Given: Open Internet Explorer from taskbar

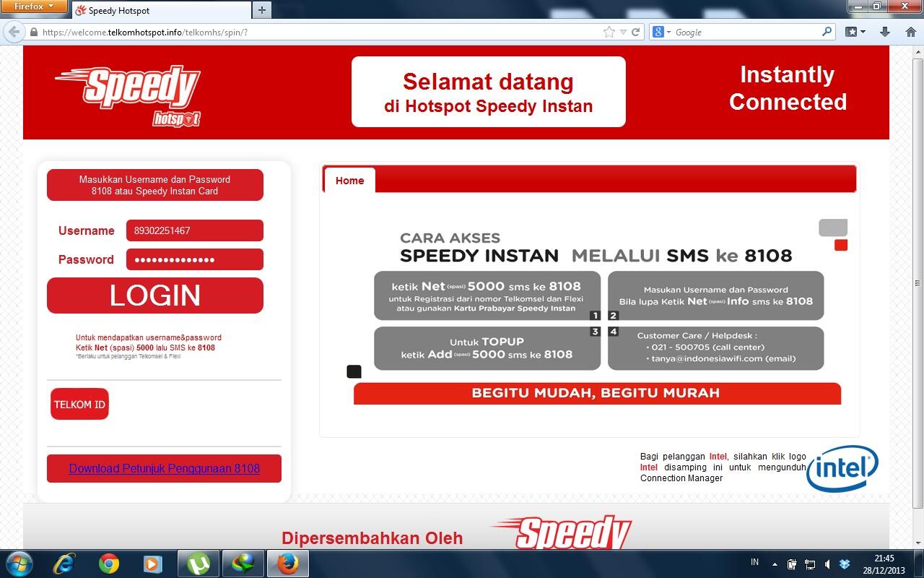Looking at the screenshot, I should pyautogui.click(x=64, y=564).
